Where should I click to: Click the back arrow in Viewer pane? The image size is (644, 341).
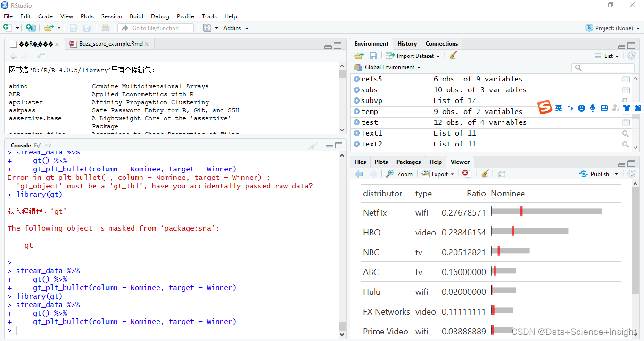point(359,174)
